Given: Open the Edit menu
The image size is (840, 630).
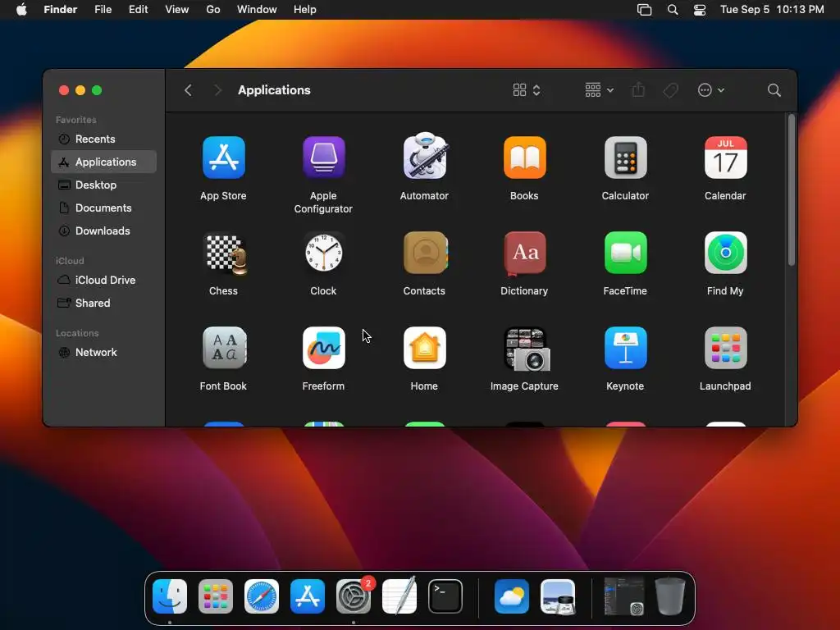Looking at the screenshot, I should click(x=138, y=10).
